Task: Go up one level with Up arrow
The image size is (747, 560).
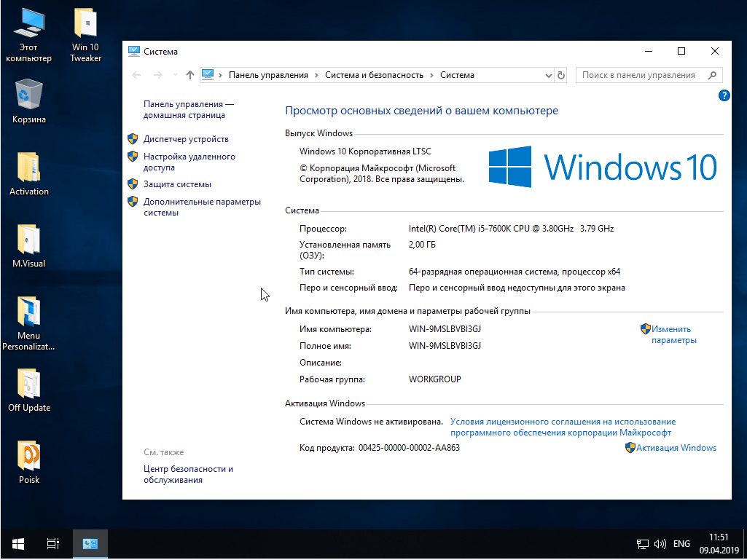Action: [x=190, y=75]
